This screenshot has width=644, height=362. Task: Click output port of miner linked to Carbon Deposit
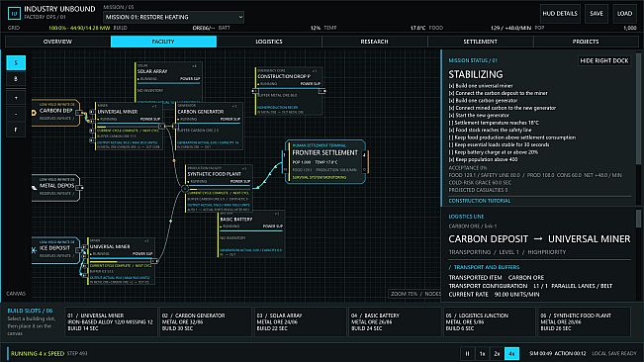(x=162, y=127)
